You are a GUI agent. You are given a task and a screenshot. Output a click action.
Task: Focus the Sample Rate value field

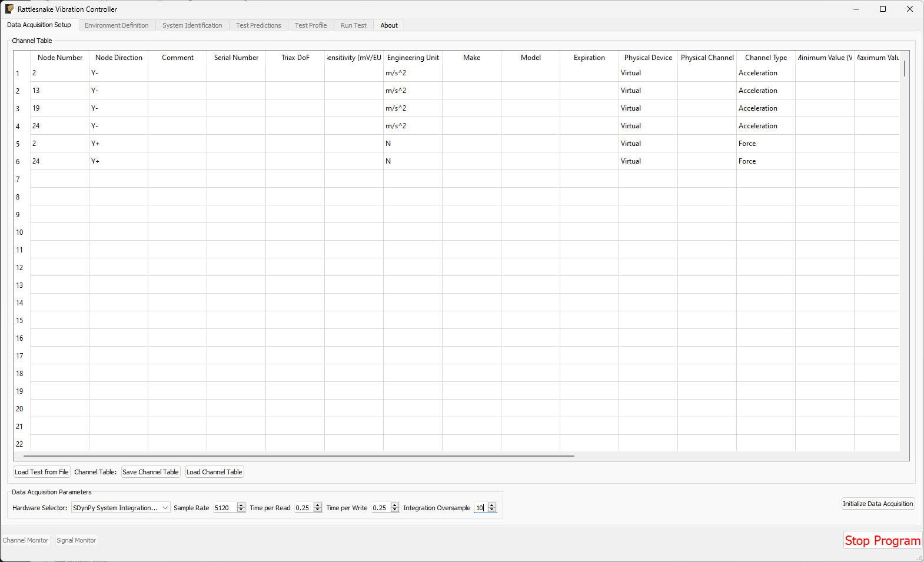[x=224, y=508]
